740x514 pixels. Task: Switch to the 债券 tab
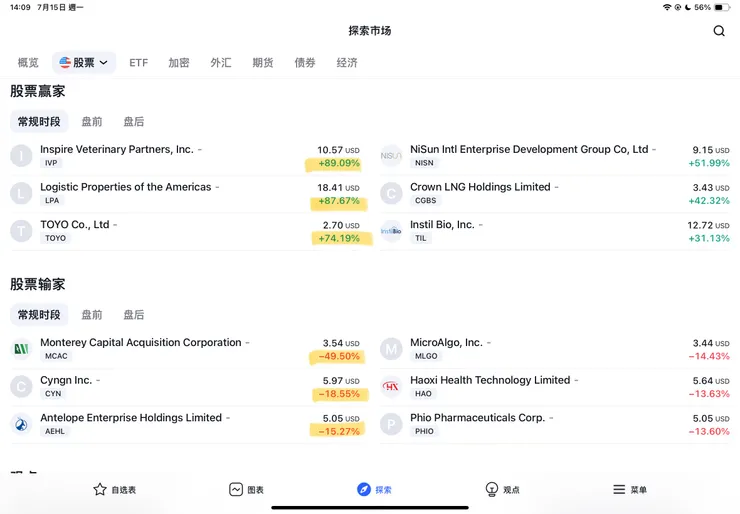305,63
